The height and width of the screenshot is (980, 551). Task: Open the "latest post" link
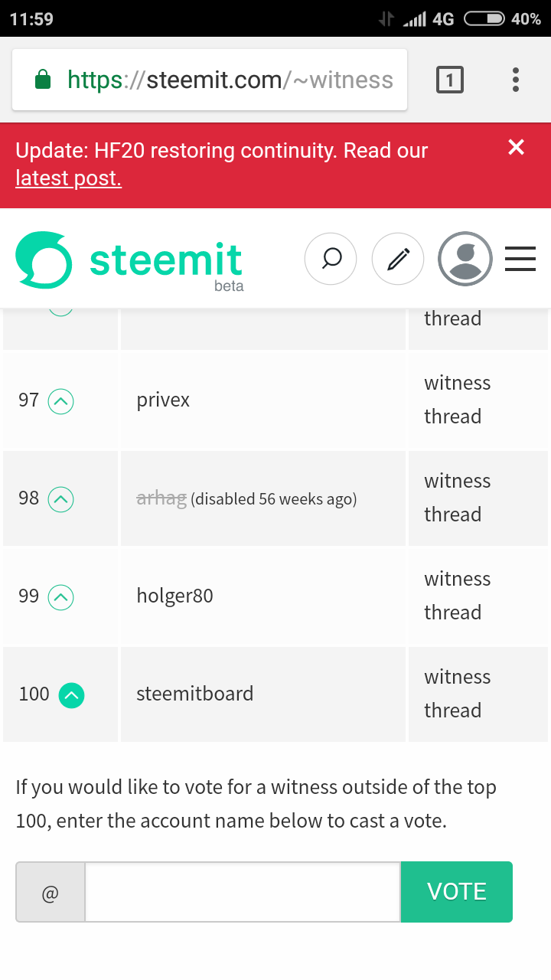click(x=68, y=178)
